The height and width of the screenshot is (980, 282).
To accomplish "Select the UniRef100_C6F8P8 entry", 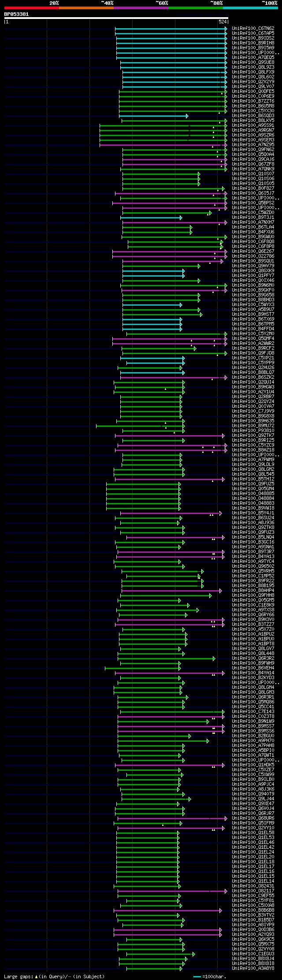I will click(x=253, y=247).
